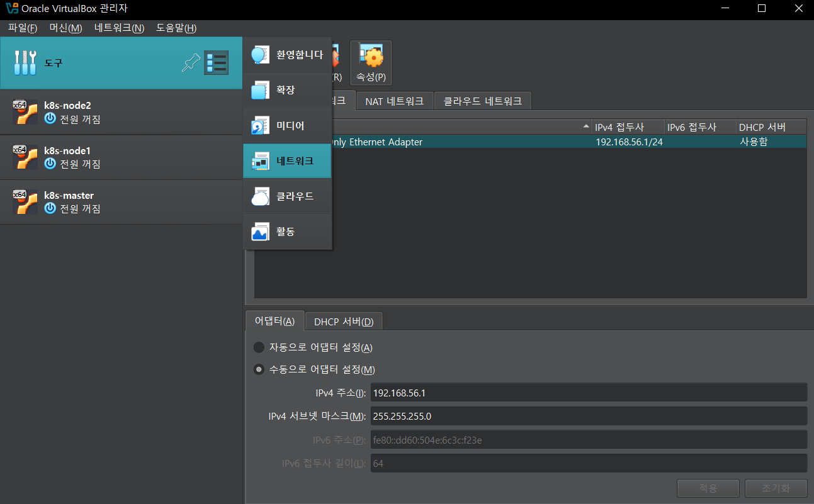814x504 pixels.
Task: Click the k8s-master VM icon
Action: (25, 202)
